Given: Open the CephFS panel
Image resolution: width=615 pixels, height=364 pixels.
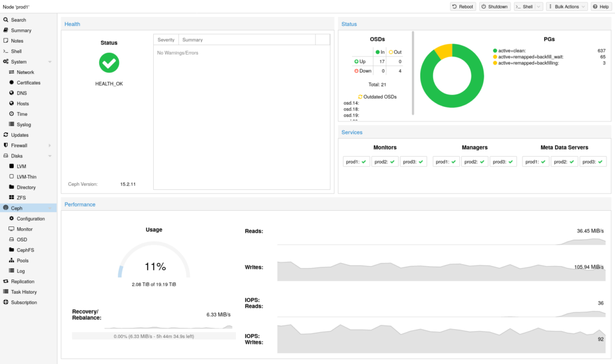Looking at the screenshot, I should pyautogui.click(x=25, y=250).
